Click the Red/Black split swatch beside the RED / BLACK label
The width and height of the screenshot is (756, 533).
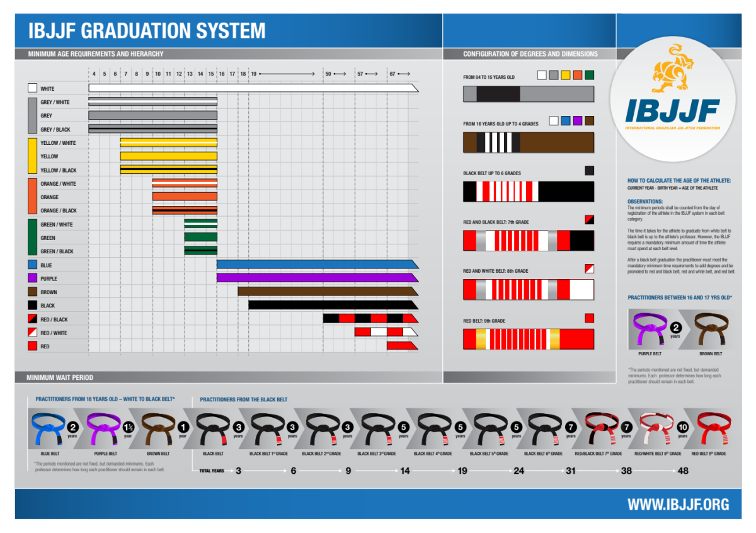pos(32,319)
